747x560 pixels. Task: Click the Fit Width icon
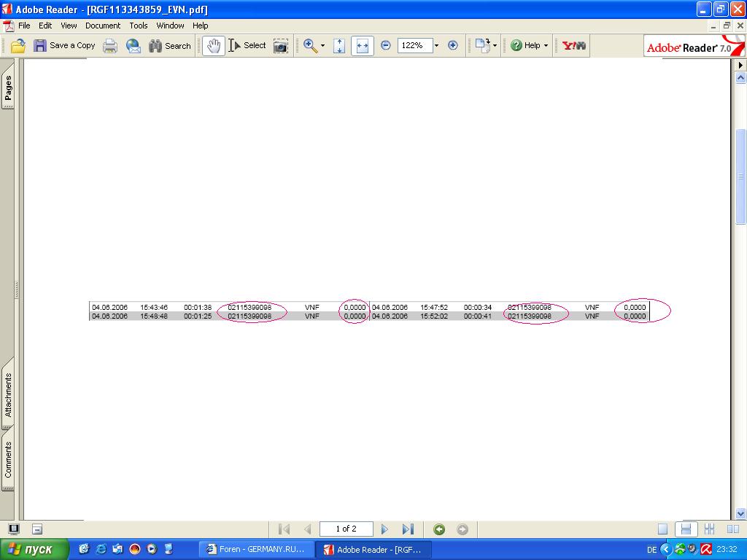point(362,46)
